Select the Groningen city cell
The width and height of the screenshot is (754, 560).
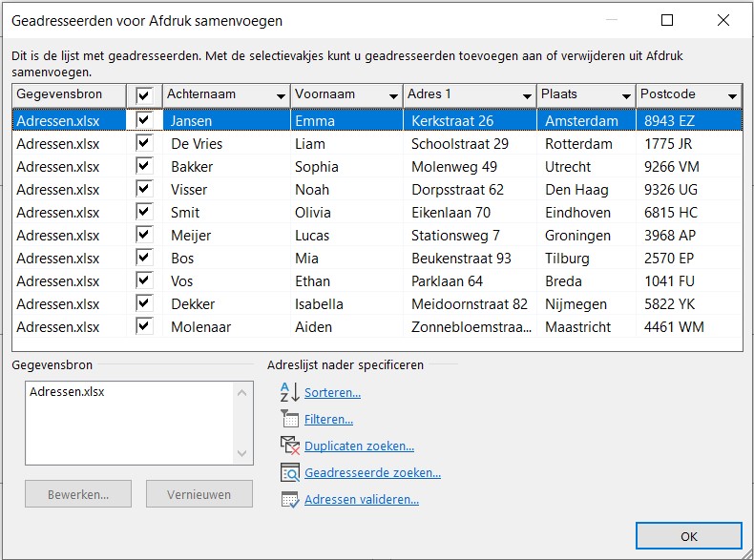pos(587,236)
